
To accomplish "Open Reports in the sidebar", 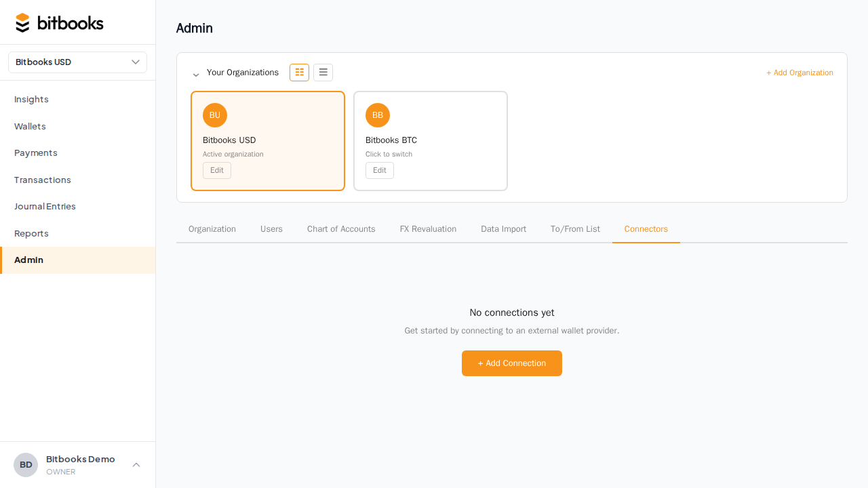I will coord(77,233).
